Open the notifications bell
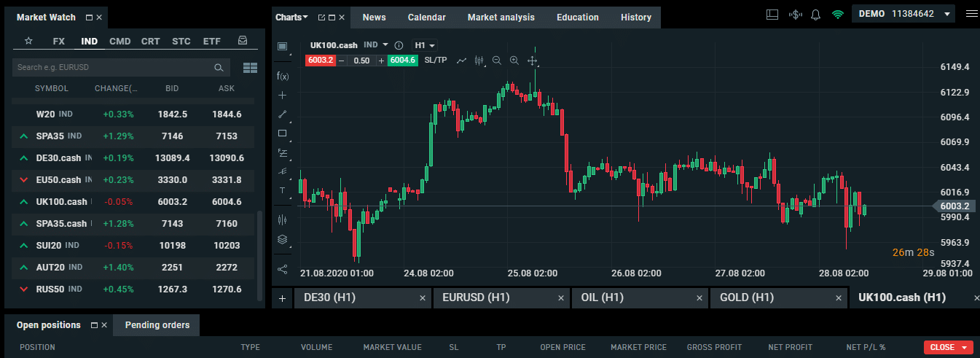The width and height of the screenshot is (980, 358). (815, 15)
